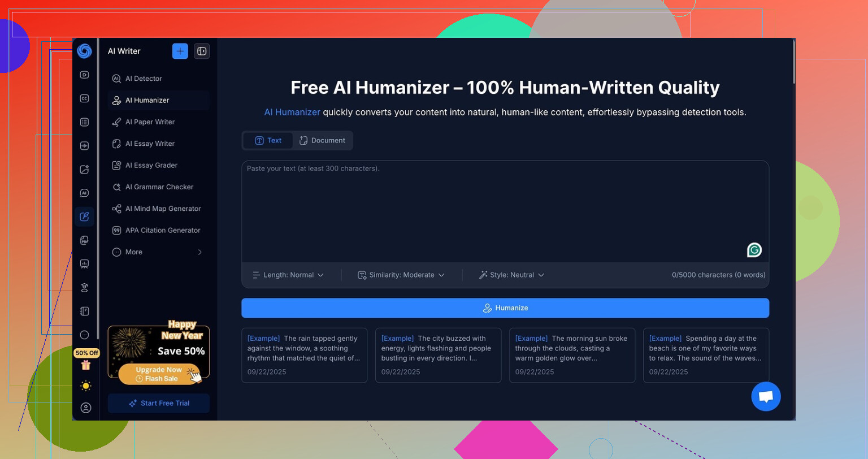The height and width of the screenshot is (459, 868).
Task: Expand the Style: Neutral dropdown
Action: coord(511,275)
